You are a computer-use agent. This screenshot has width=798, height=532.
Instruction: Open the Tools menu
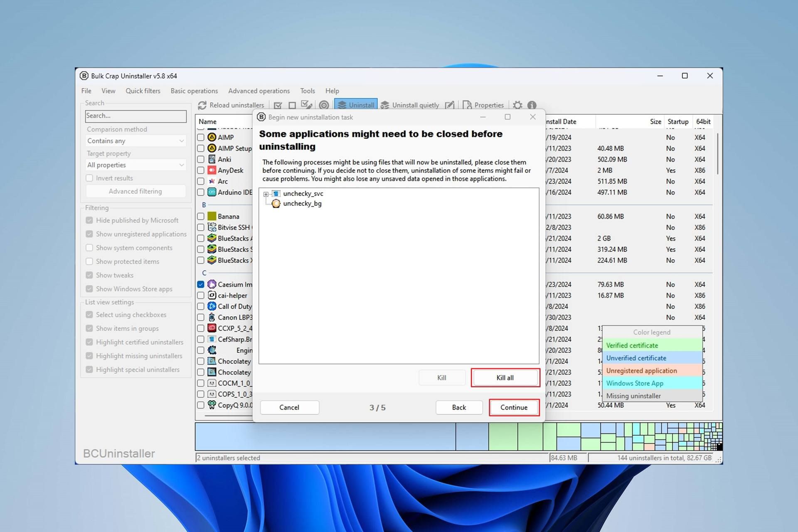pyautogui.click(x=308, y=91)
